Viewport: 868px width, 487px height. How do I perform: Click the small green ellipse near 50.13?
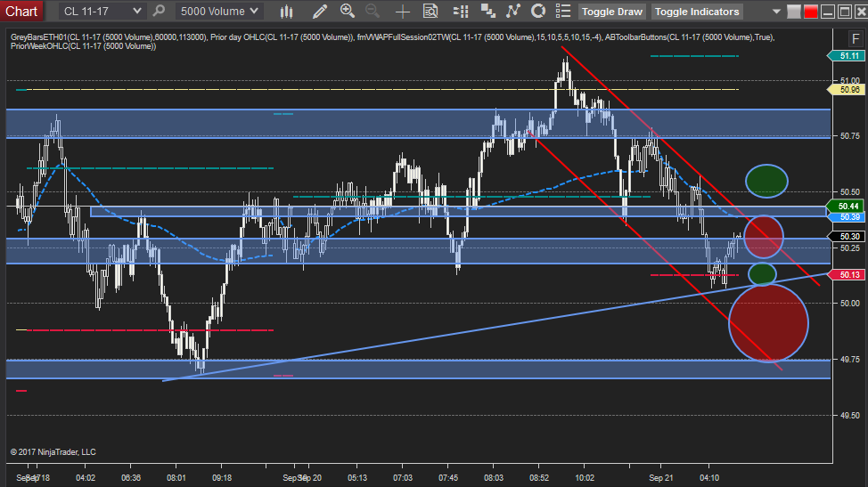(x=762, y=274)
